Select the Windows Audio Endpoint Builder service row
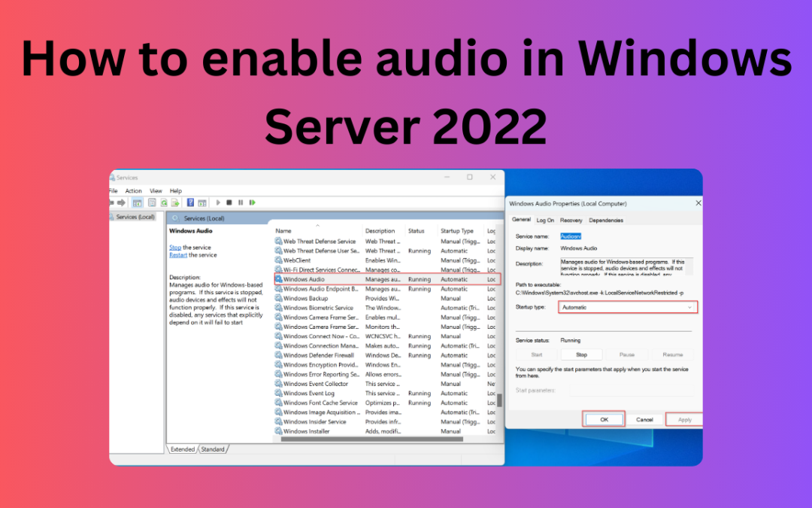Image resolution: width=812 pixels, height=508 pixels. click(320, 289)
